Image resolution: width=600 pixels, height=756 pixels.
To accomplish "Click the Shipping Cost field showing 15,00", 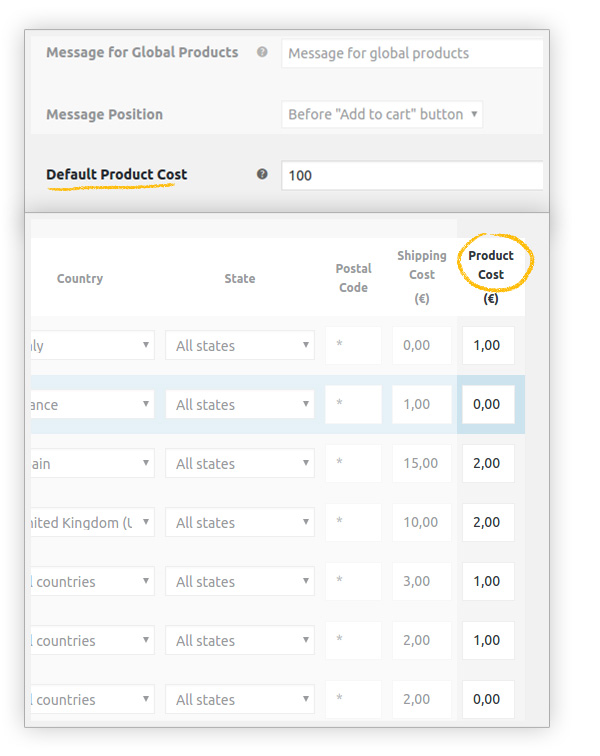I will coord(422,464).
